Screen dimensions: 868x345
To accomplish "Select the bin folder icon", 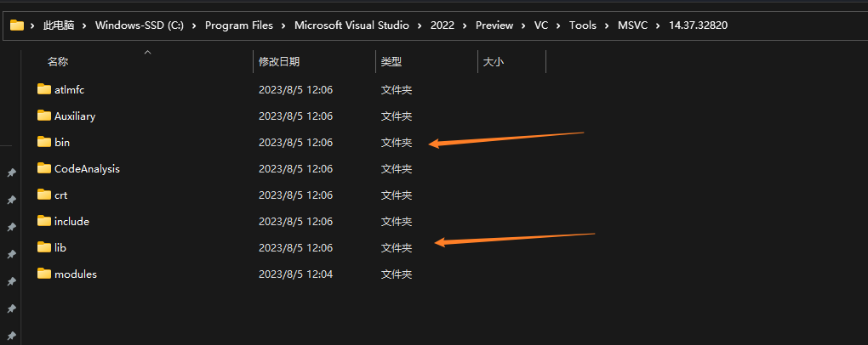I will (x=44, y=142).
